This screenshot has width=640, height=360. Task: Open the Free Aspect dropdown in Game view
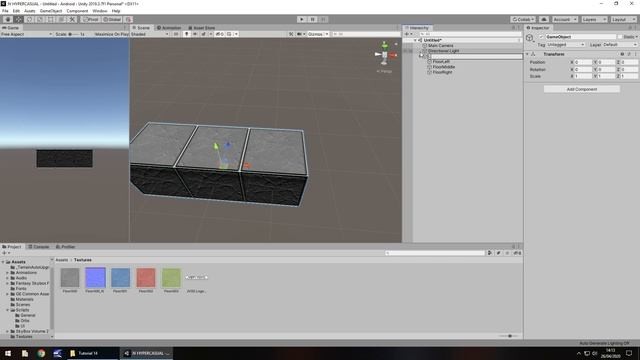[x=27, y=34]
